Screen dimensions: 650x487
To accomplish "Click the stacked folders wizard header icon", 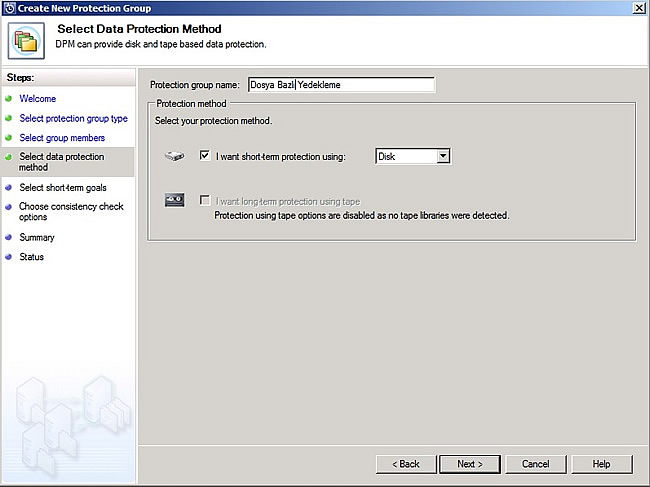I will click(26, 41).
